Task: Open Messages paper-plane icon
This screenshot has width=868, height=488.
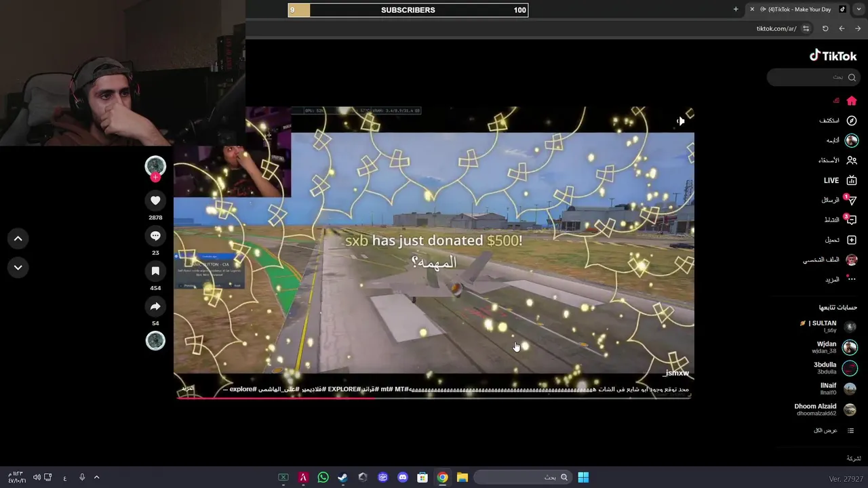Action: [x=851, y=200]
